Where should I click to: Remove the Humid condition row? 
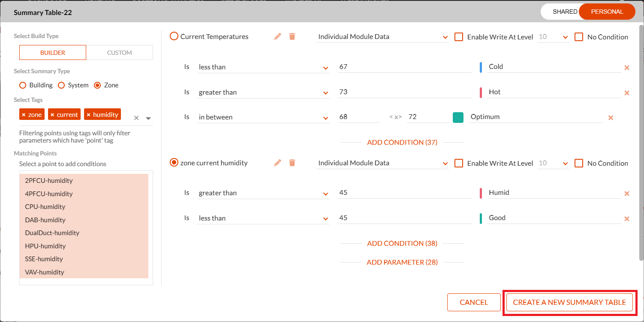[x=626, y=194]
